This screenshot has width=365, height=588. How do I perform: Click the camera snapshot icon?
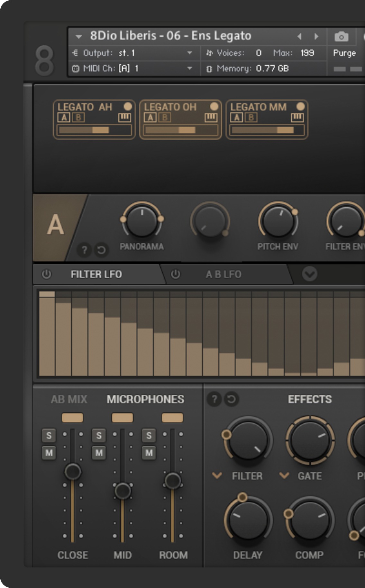tap(341, 37)
